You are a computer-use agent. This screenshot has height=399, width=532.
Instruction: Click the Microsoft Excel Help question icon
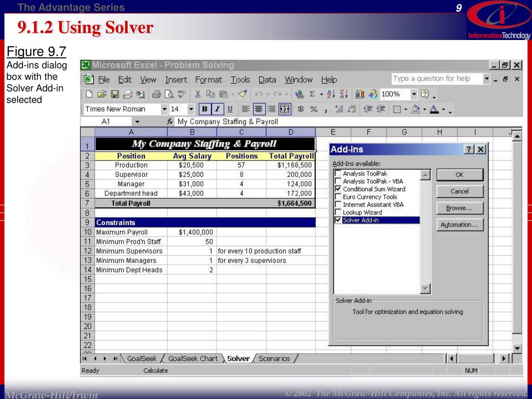[425, 94]
